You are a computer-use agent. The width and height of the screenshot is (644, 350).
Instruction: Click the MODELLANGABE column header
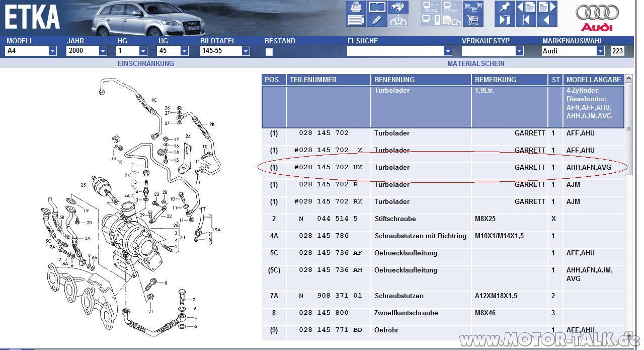click(x=594, y=80)
